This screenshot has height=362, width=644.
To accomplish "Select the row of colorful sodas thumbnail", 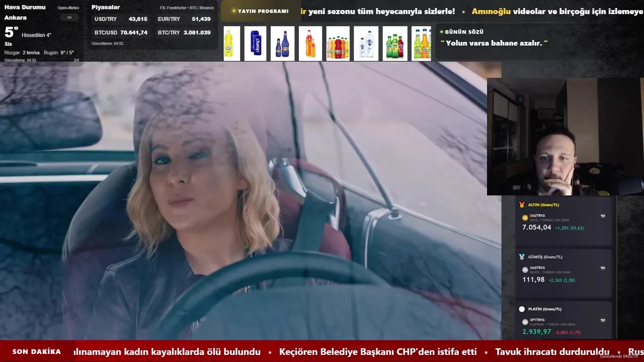I will [338, 44].
